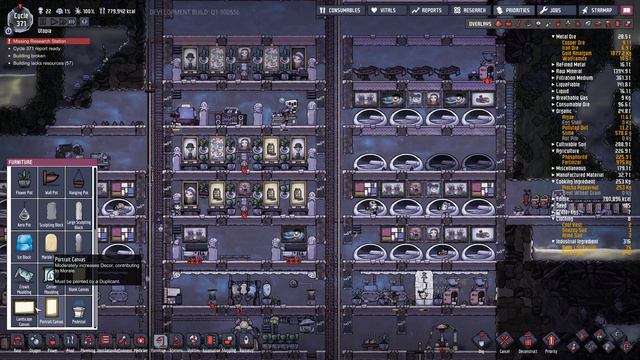640x360 pixels.
Task: Select the Hanging Pot furniture item
Action: pos(79,182)
